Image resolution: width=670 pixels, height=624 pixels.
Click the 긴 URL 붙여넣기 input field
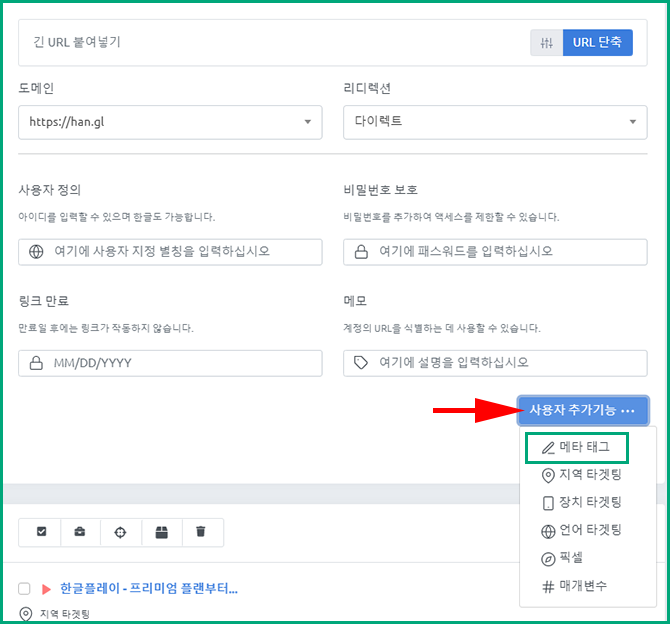pyautogui.click(x=270, y=43)
